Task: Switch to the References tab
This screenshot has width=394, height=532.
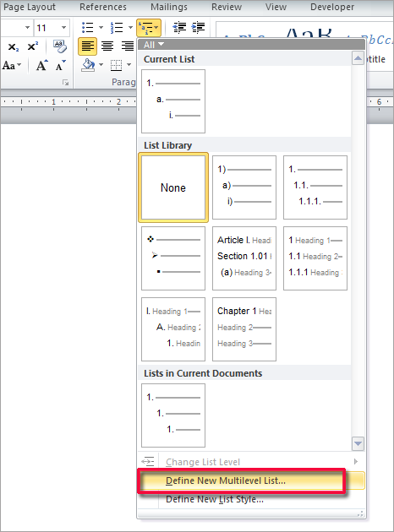Action: click(103, 7)
